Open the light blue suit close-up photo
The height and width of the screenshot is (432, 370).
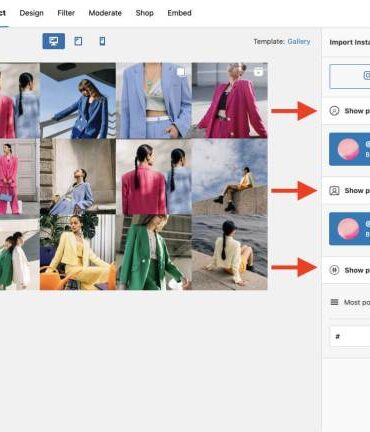(x=154, y=100)
